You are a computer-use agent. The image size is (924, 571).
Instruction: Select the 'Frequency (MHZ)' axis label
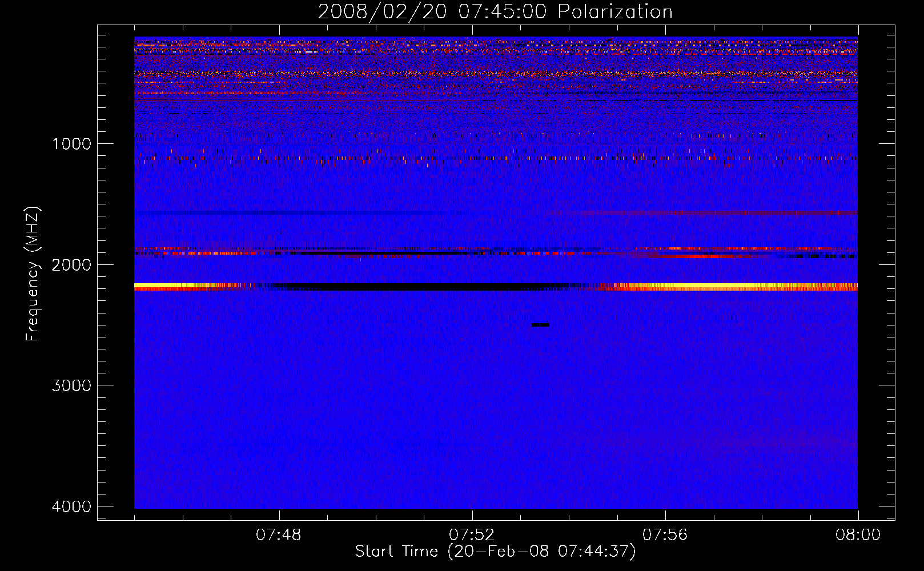(x=33, y=274)
